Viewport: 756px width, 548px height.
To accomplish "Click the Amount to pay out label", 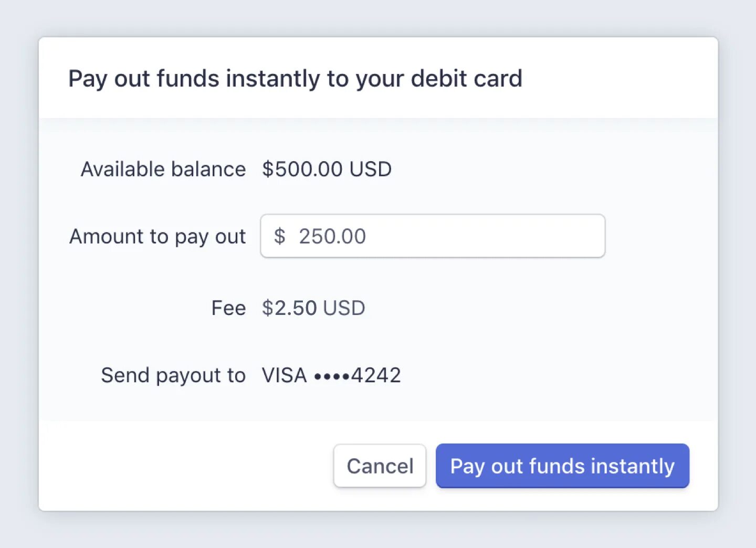I will (157, 236).
